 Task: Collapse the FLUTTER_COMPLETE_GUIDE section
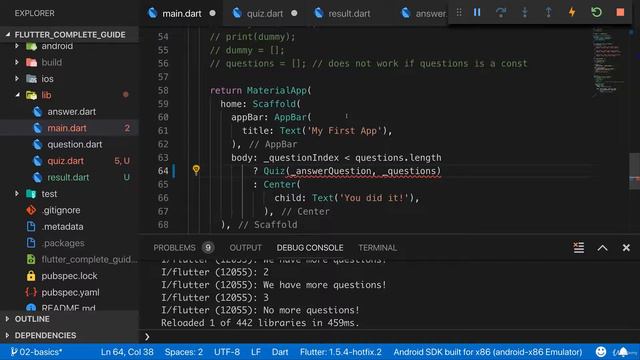pos(69,35)
